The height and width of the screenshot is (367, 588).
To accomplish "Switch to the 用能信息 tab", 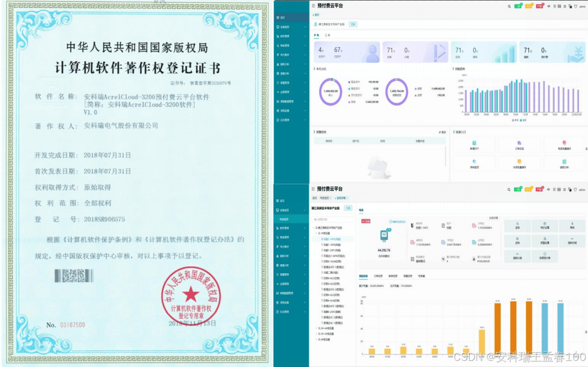I will pyautogui.click(x=364, y=276).
